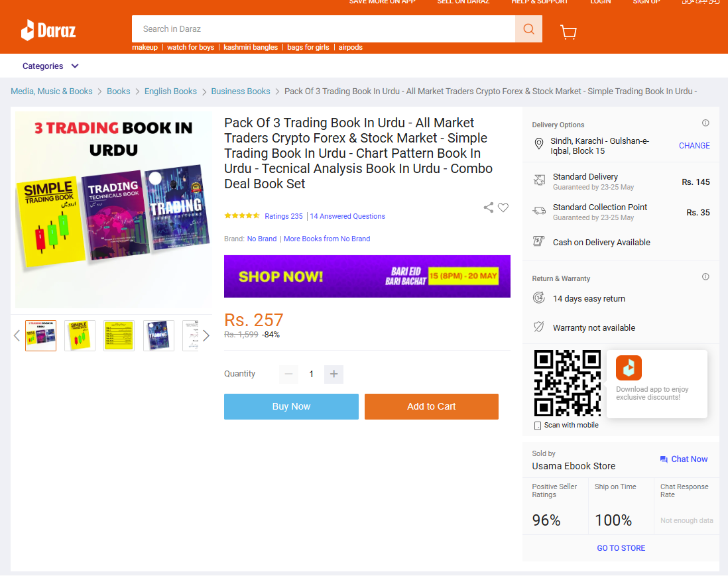Show next product thumbnails

tap(206, 335)
